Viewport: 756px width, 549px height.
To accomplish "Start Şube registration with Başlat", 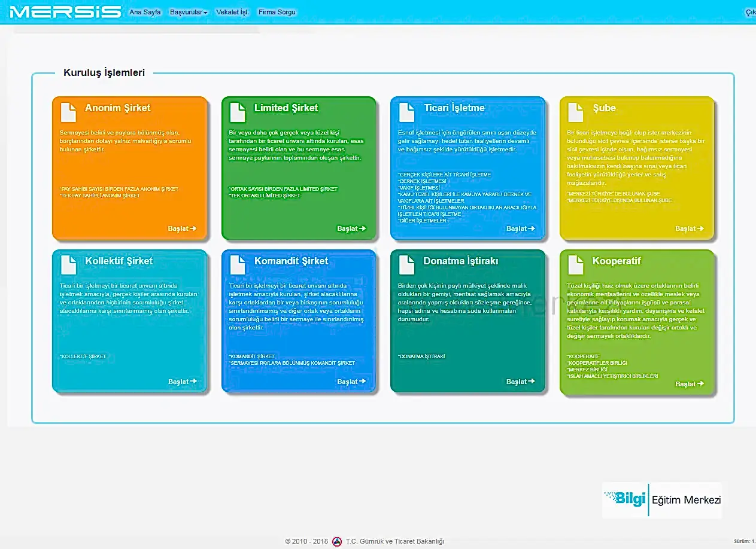I will click(x=689, y=228).
